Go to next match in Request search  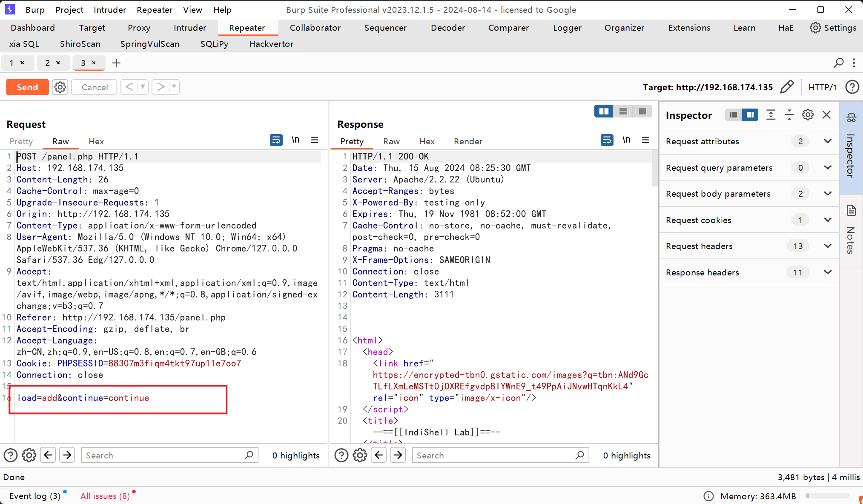(67, 455)
